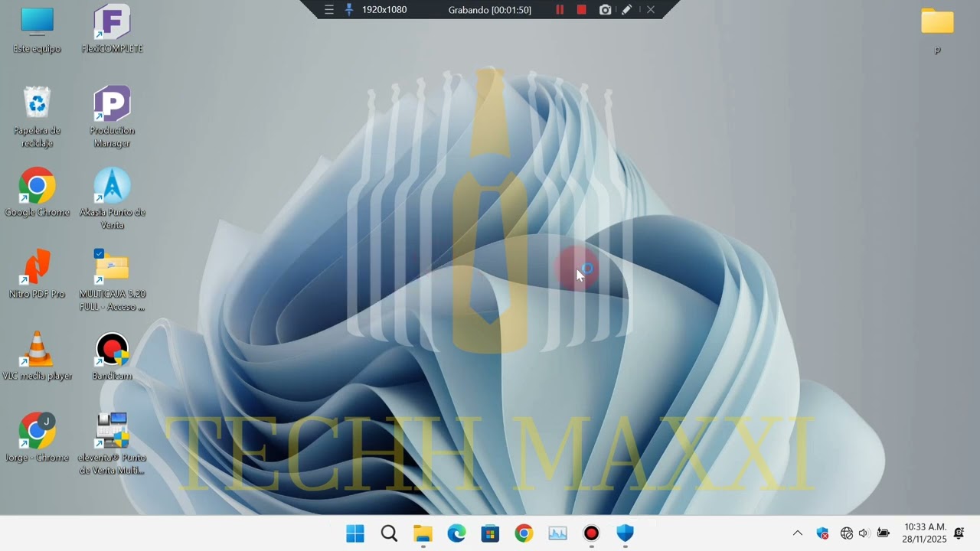This screenshot has height=551, width=980.
Task: Click the Grabando [00:01:50] timer text
Action: point(490,10)
